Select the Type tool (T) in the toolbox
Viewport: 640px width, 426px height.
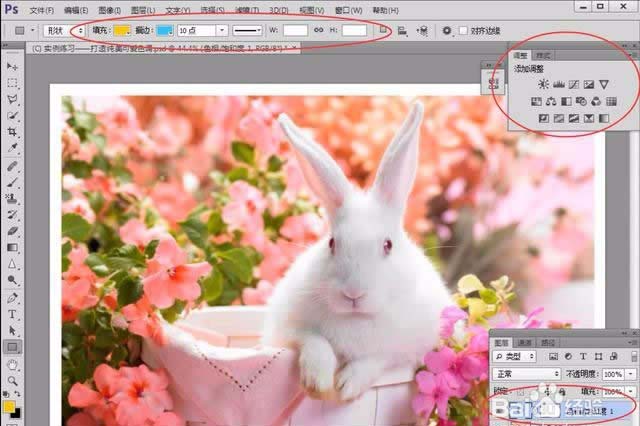point(13,314)
